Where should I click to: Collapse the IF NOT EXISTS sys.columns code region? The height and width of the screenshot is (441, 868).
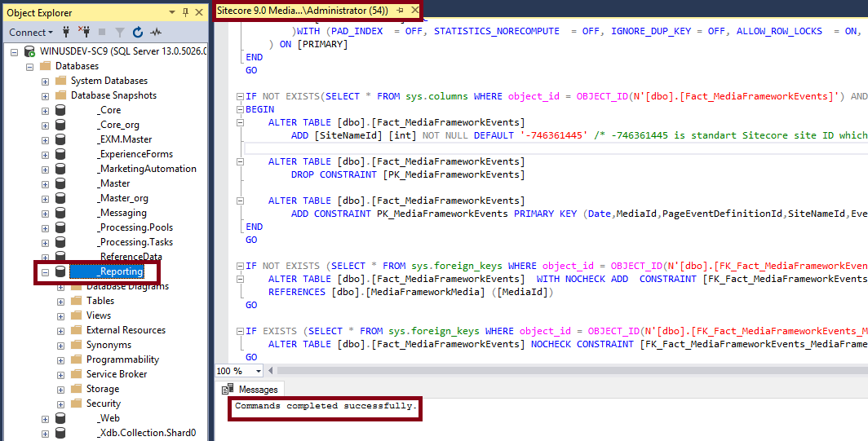pos(240,96)
